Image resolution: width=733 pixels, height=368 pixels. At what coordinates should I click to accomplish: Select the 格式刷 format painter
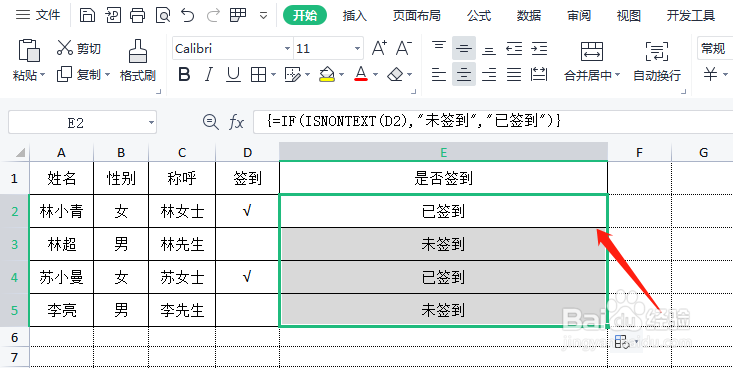point(137,60)
